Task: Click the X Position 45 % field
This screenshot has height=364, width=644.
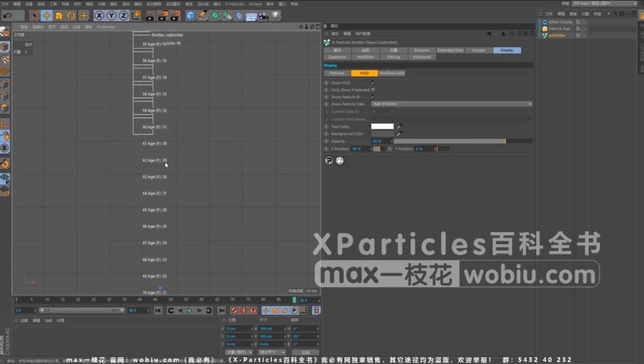Action: [x=362, y=149]
